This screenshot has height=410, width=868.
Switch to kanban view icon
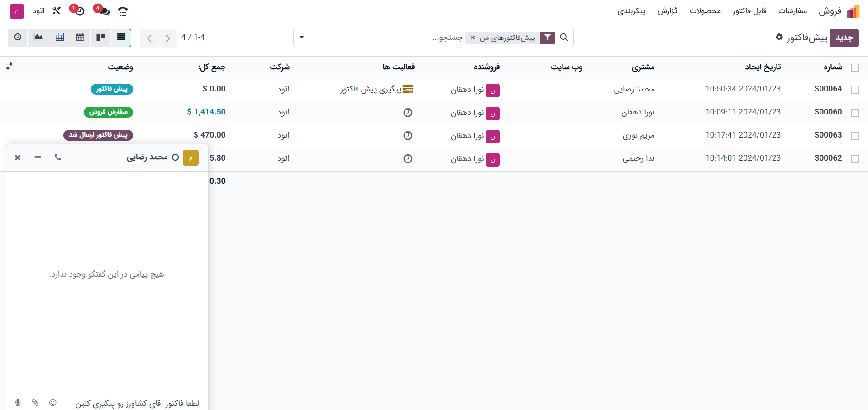tap(100, 38)
